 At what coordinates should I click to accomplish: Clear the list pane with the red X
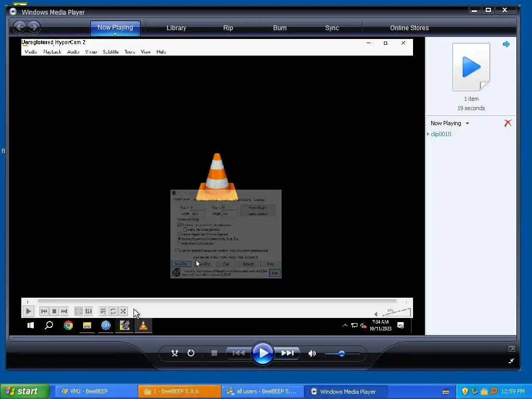pyautogui.click(x=508, y=123)
